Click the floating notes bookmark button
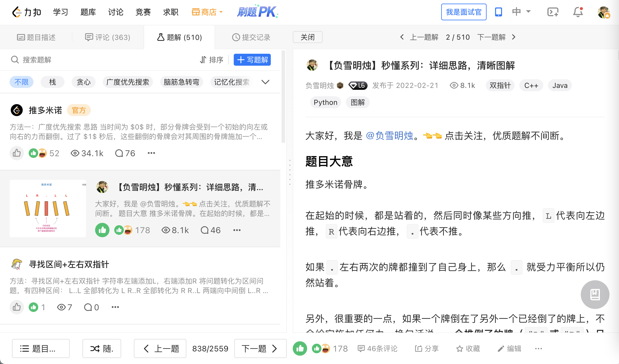Screen dimensions: 619x364 pos(595,294)
